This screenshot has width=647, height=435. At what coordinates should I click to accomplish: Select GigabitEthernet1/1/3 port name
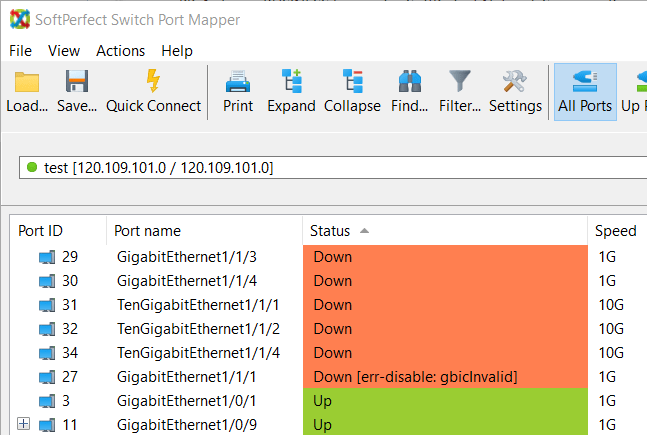pyautogui.click(x=187, y=257)
